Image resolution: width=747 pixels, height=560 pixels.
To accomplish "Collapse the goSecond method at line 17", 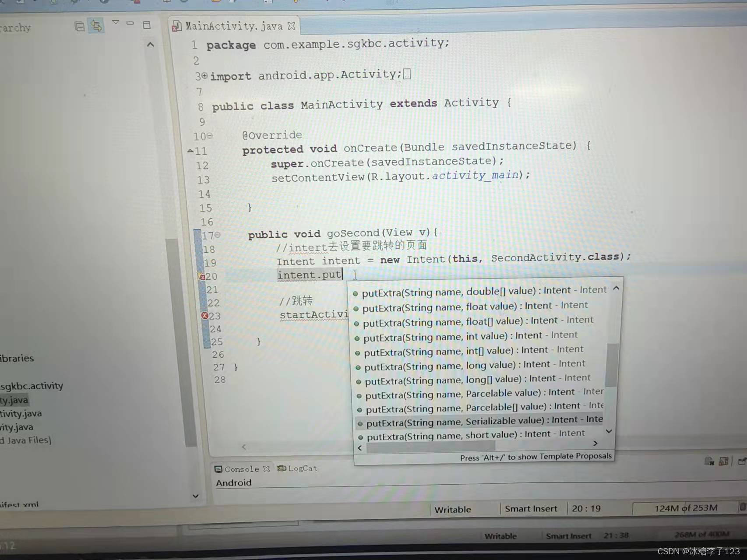I will [x=217, y=235].
